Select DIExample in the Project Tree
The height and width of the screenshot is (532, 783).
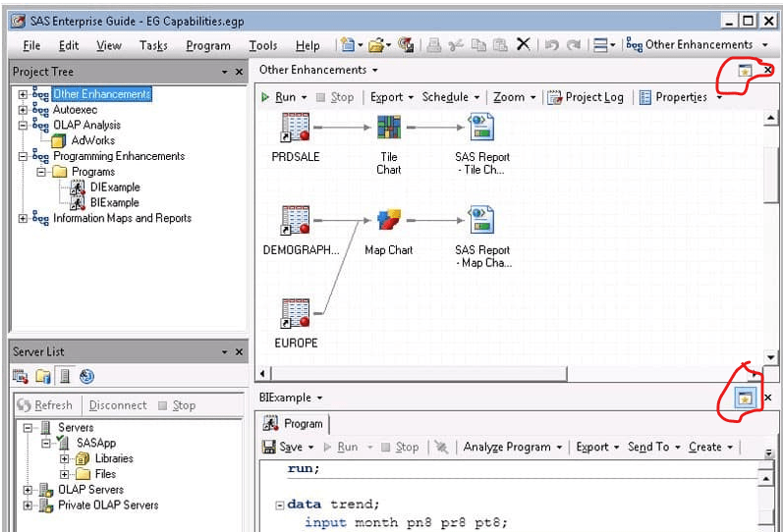(115, 187)
